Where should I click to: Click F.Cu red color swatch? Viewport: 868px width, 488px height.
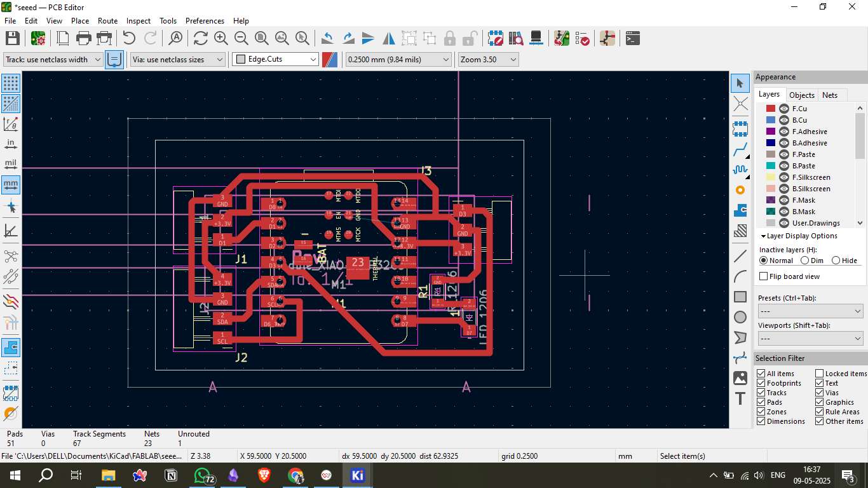771,109
